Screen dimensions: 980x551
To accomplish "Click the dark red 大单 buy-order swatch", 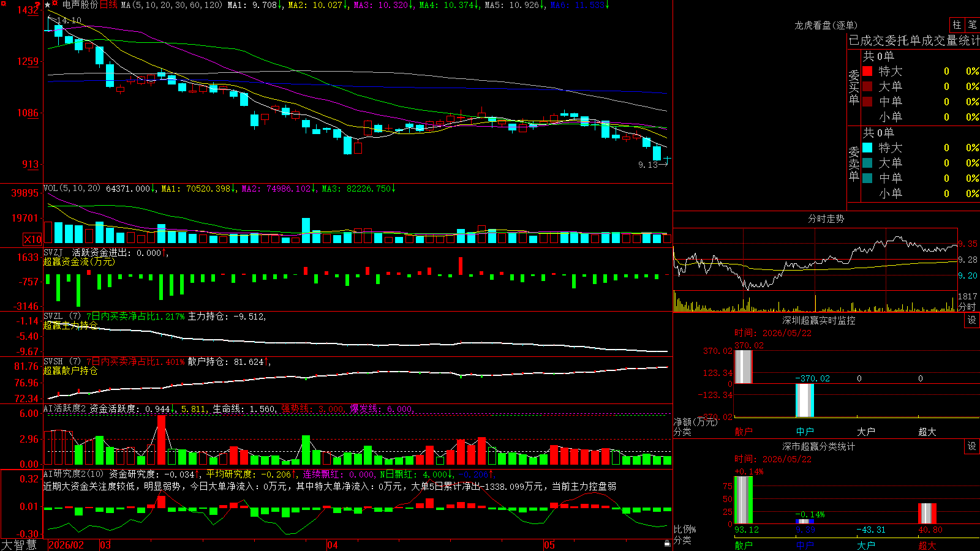I will (x=867, y=86).
